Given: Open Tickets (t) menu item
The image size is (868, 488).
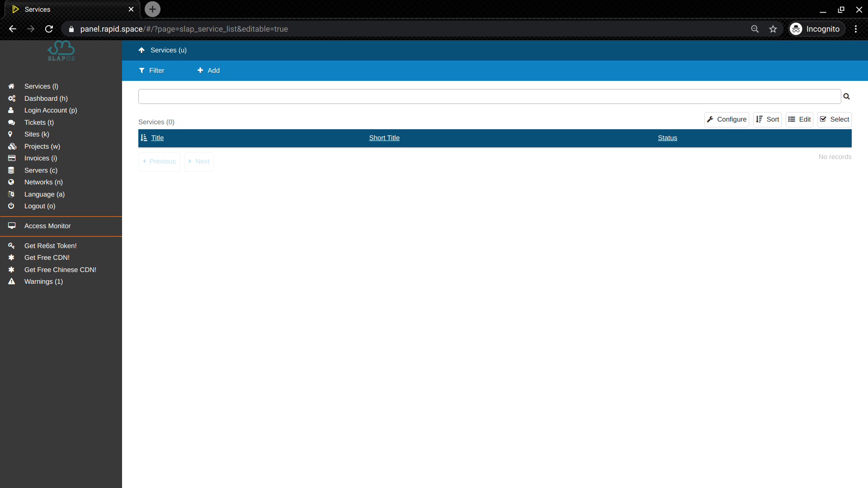Looking at the screenshot, I should tap(39, 122).
